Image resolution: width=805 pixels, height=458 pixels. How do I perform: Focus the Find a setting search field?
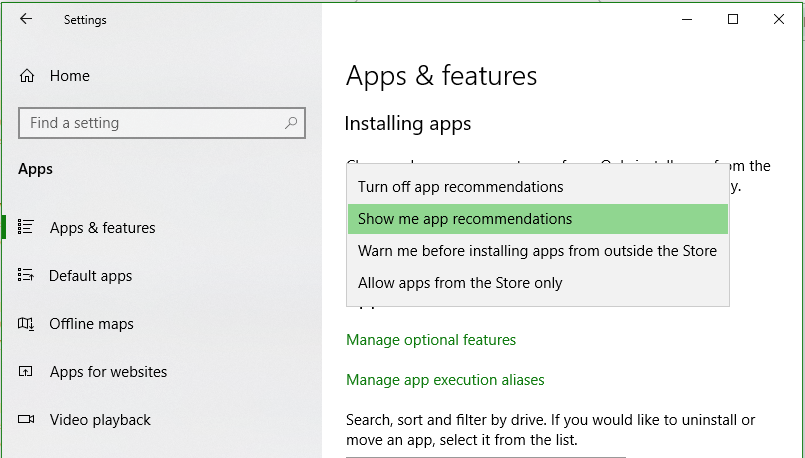150,123
